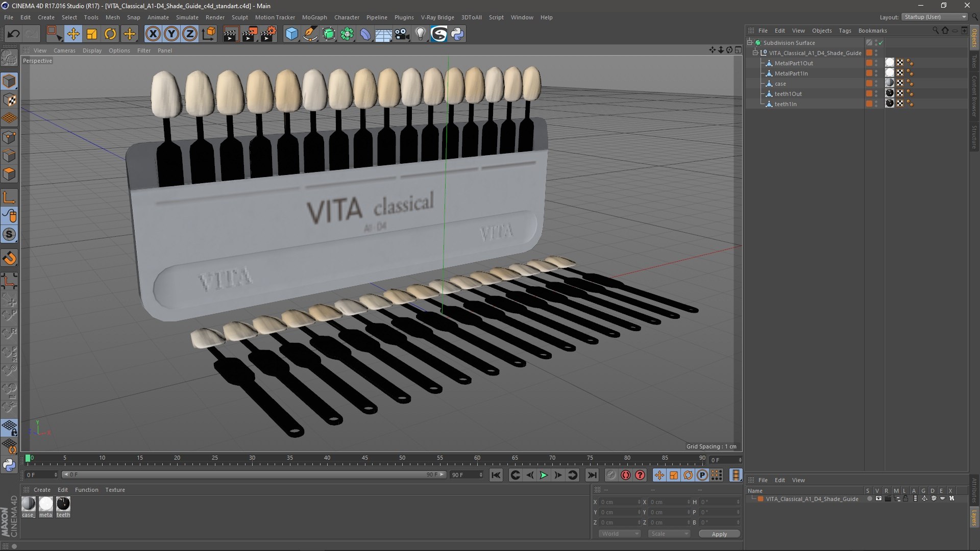
Task: Open Edit Render Settings icon
Action: coord(268,34)
